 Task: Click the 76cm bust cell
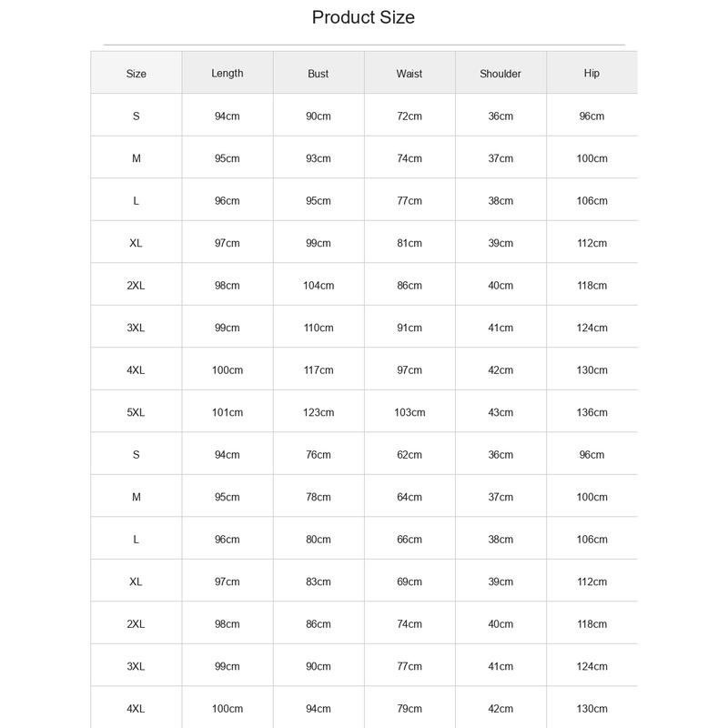318,454
